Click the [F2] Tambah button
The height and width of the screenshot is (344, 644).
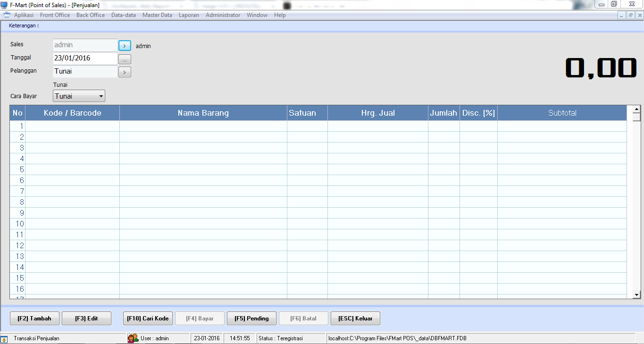34,319
